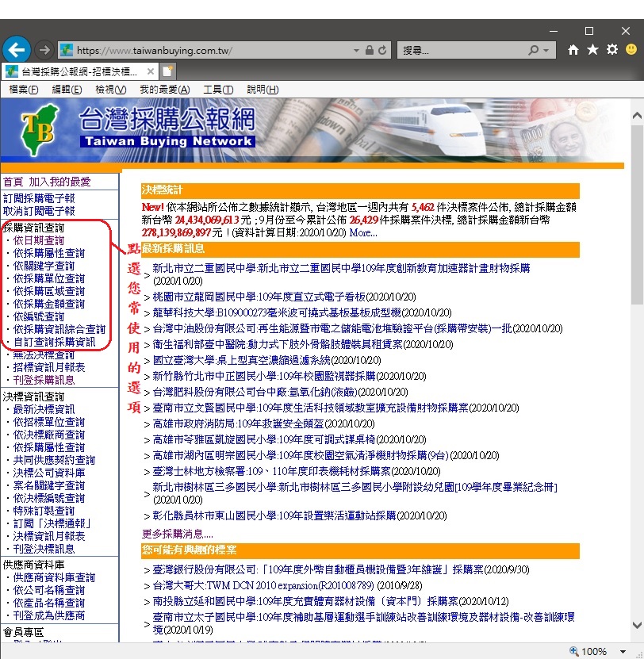Click the search magnifier icon
The image size is (644, 659).
(x=533, y=51)
